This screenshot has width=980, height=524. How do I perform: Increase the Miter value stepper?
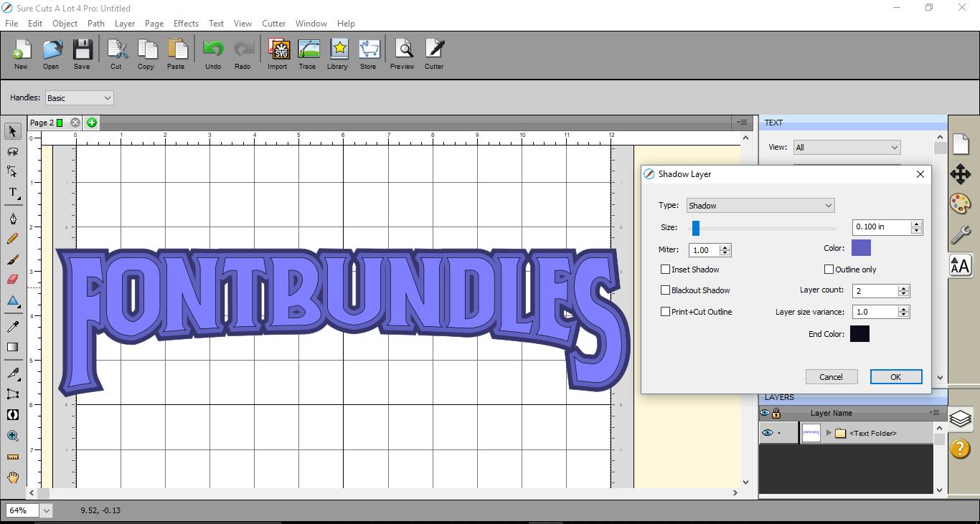pyautogui.click(x=725, y=247)
